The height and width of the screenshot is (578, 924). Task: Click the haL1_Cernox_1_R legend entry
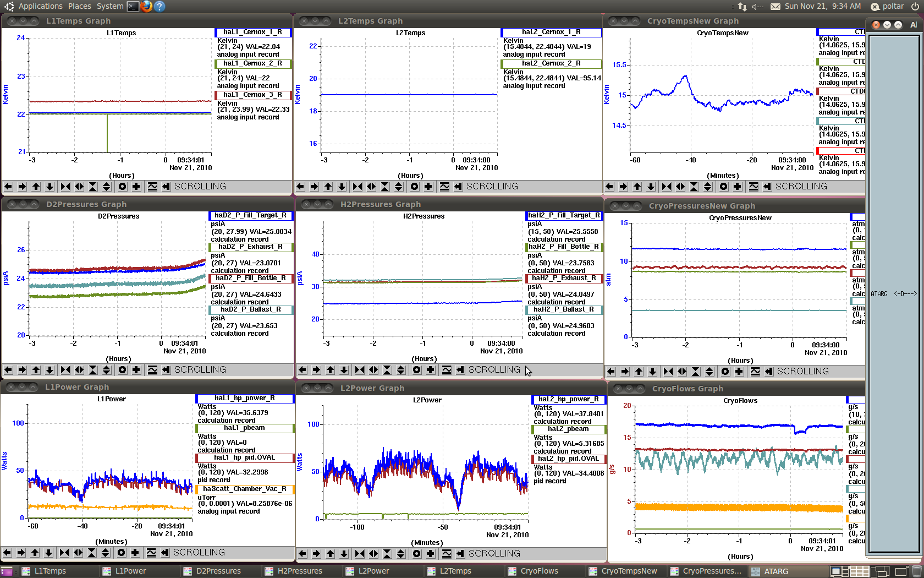[x=252, y=32]
